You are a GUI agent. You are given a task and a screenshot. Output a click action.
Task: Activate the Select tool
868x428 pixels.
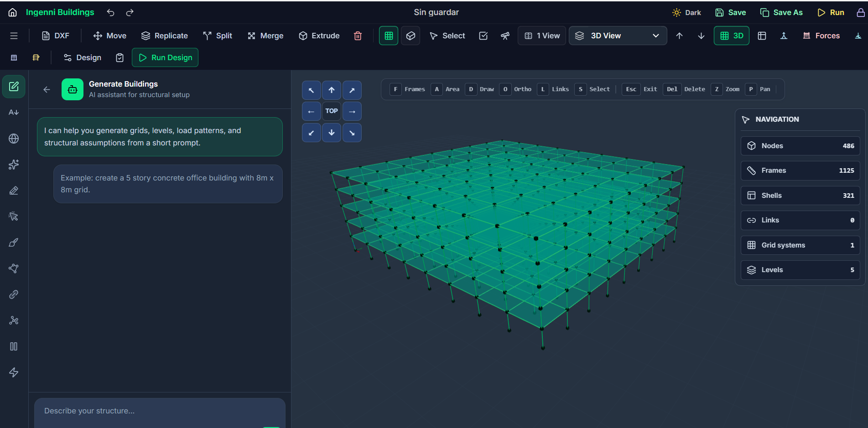pos(447,36)
